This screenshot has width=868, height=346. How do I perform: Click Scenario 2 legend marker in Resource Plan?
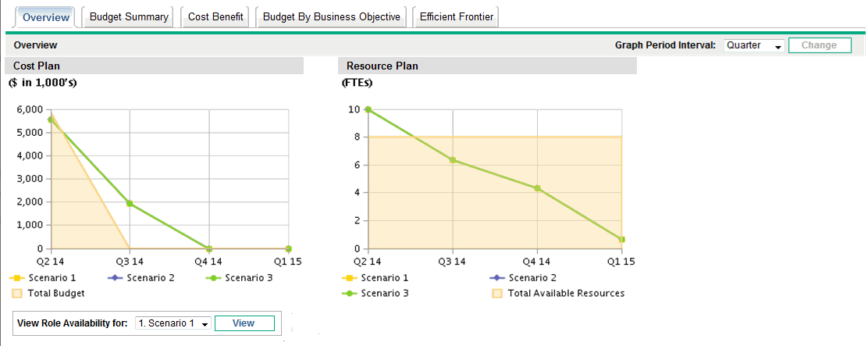pyautogui.click(x=497, y=278)
